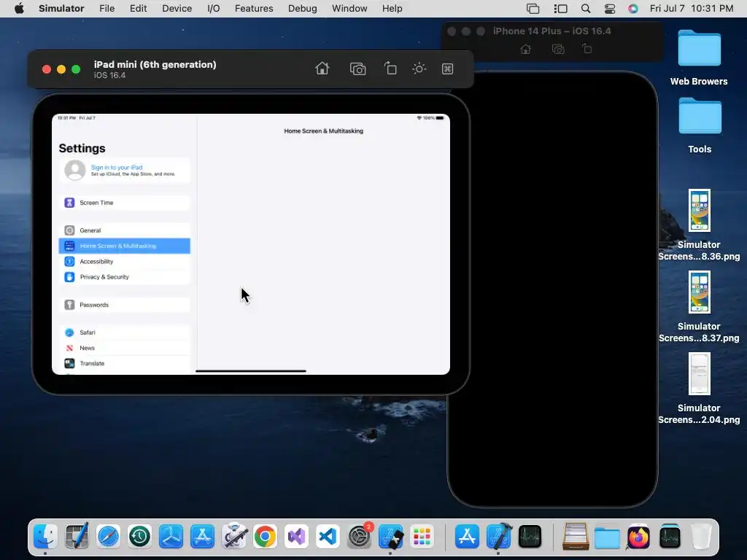Launch Google Chrome from the Dock

point(266,537)
